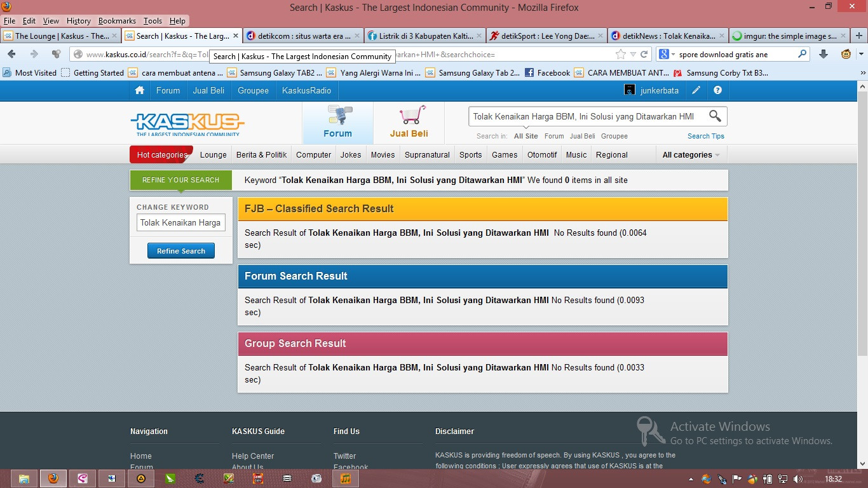The width and height of the screenshot is (868, 488).
Task: Open the AIMP player taskbar icon
Action: (141, 478)
